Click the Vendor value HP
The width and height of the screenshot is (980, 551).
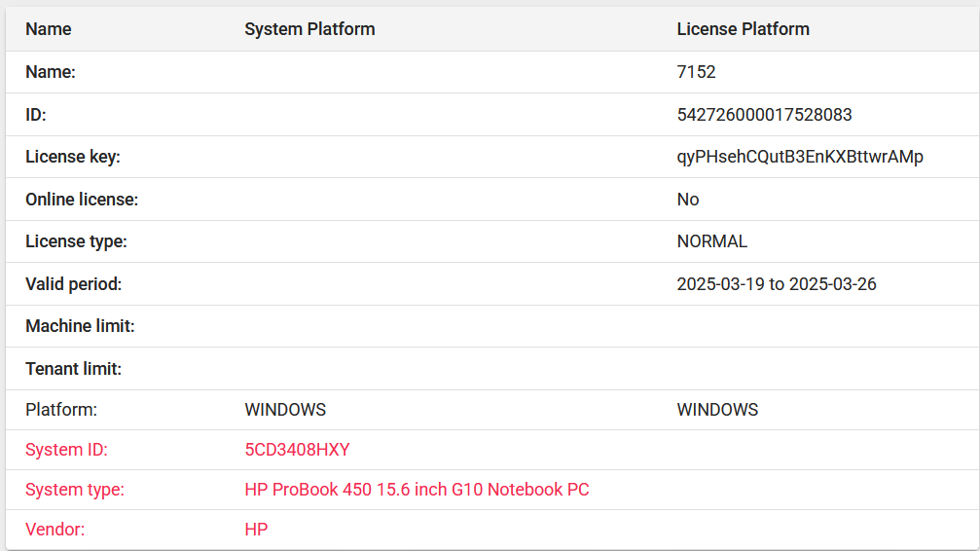coord(256,530)
